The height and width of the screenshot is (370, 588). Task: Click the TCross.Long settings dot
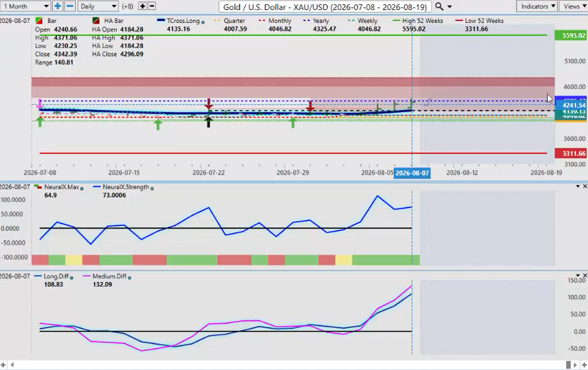(x=203, y=22)
